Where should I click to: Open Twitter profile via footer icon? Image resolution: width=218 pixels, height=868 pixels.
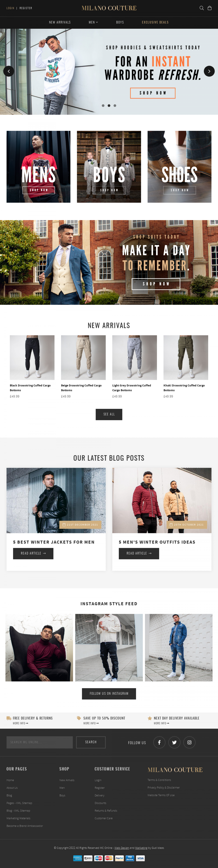(174, 742)
